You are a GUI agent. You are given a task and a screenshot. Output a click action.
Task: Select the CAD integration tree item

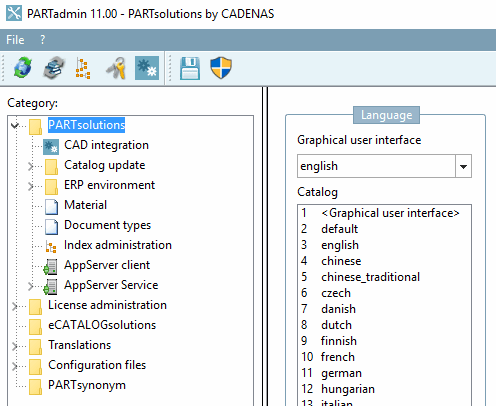(x=106, y=145)
